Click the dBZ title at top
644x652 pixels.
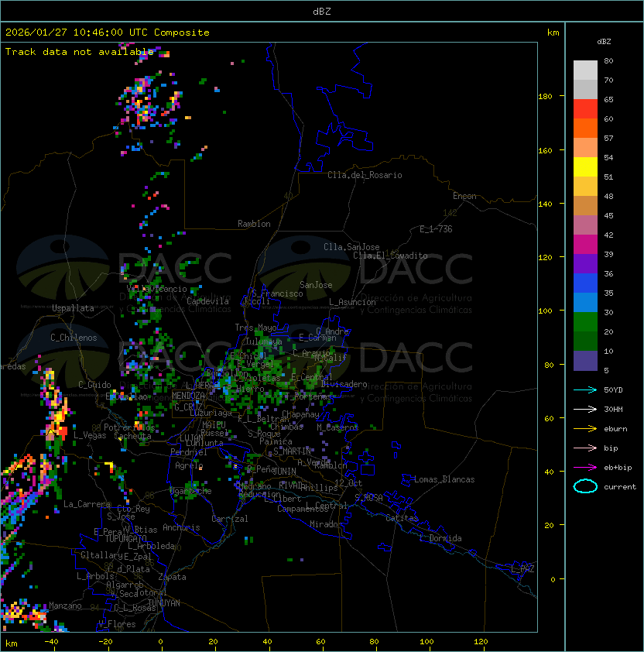click(x=321, y=11)
